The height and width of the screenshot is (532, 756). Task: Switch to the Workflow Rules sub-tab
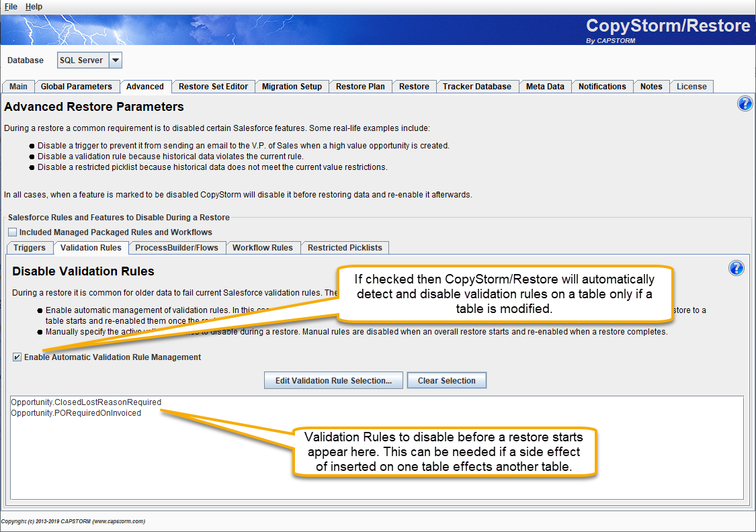point(262,248)
